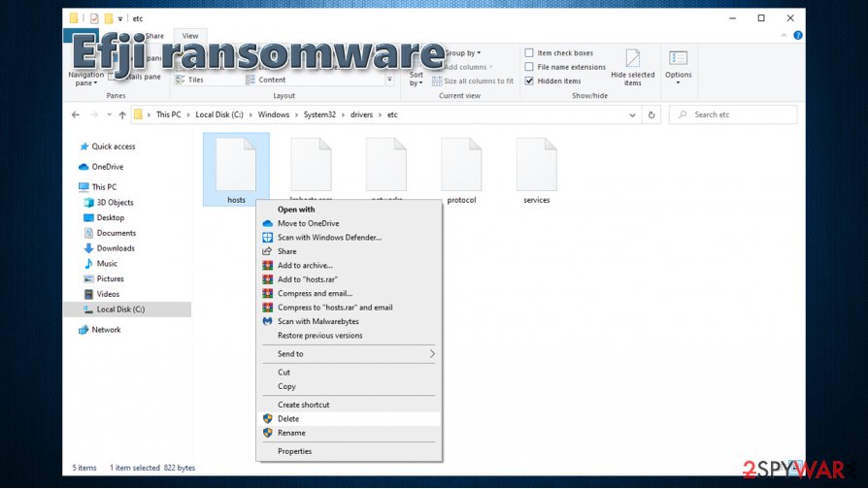This screenshot has width=868, height=489.
Task: Go up one folder level
Action: coord(122,115)
